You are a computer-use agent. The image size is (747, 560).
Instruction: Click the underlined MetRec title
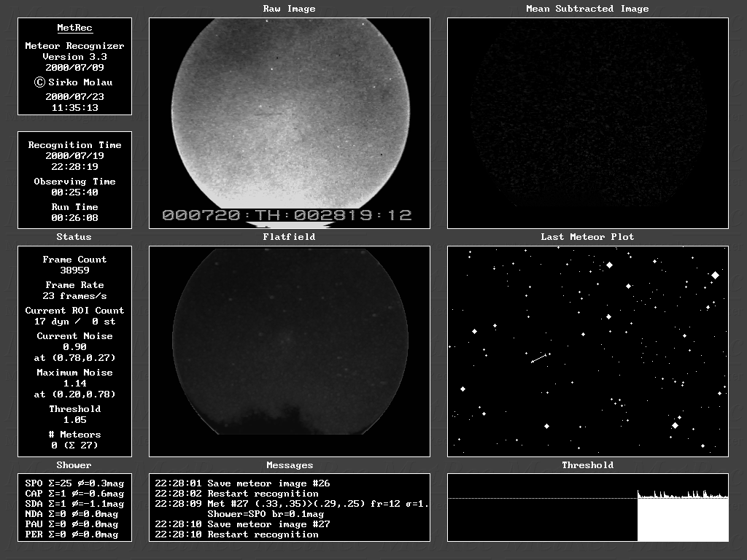click(74, 28)
